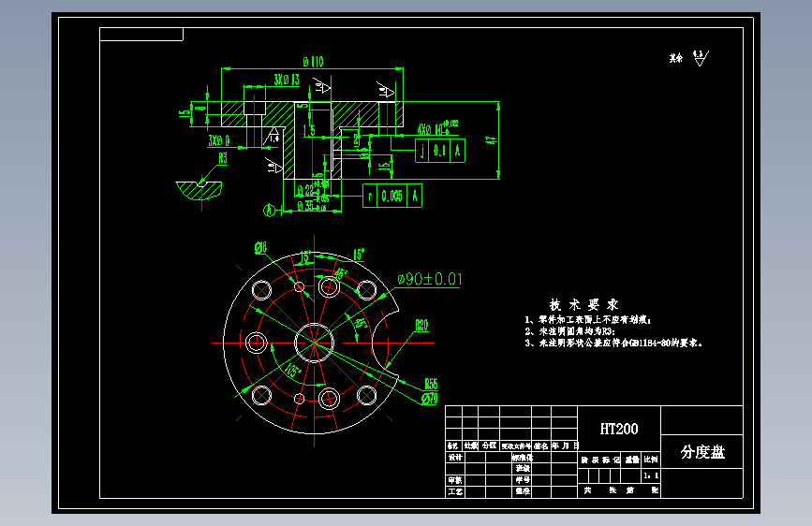Click the 4XØ10 hole tolerance dimension
This screenshot has width=812, height=526.
pos(437,128)
